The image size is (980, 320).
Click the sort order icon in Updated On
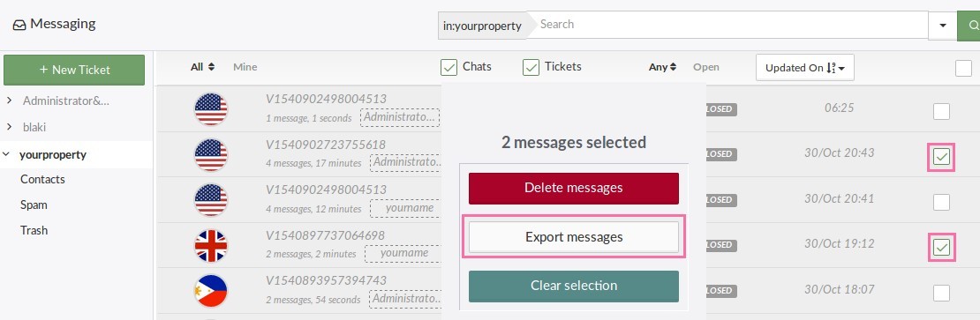click(x=831, y=68)
